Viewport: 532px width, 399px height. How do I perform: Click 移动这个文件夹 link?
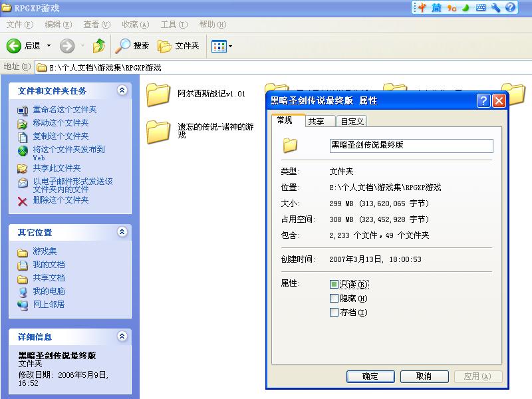[x=61, y=123]
